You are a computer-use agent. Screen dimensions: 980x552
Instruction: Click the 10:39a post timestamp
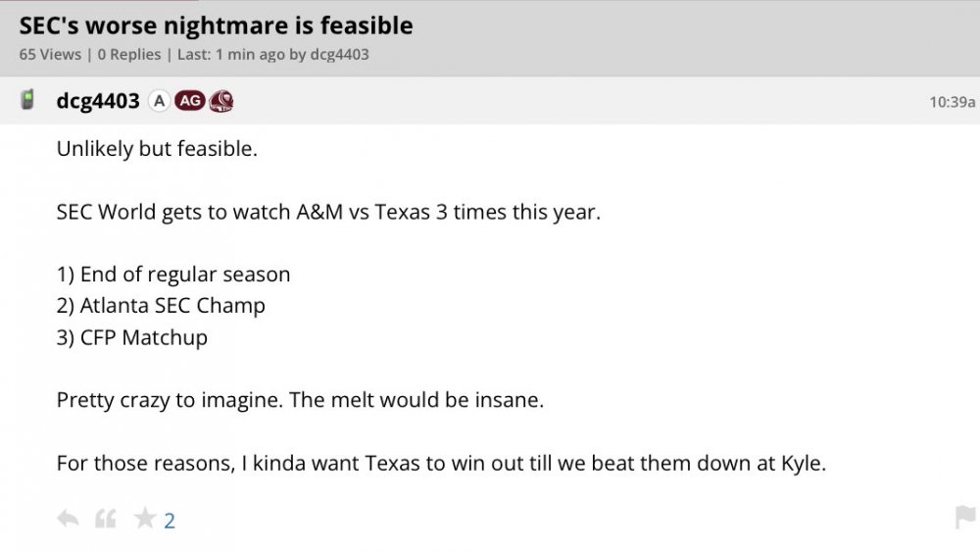[x=952, y=101]
